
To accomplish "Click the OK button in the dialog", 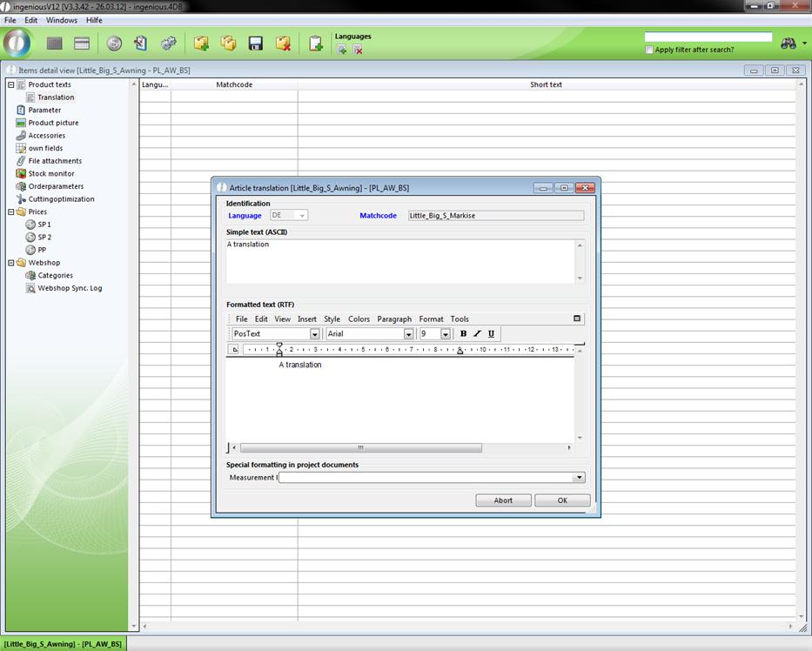I will 562,500.
